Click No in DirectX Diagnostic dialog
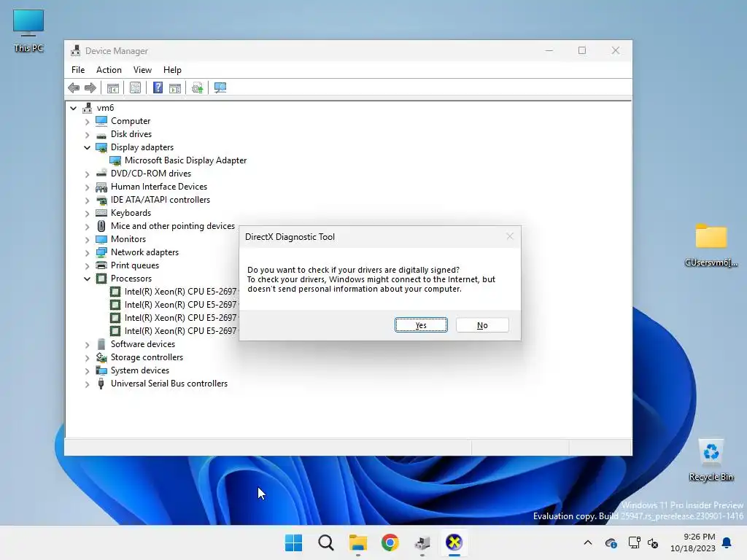The height and width of the screenshot is (560, 747). [482, 325]
